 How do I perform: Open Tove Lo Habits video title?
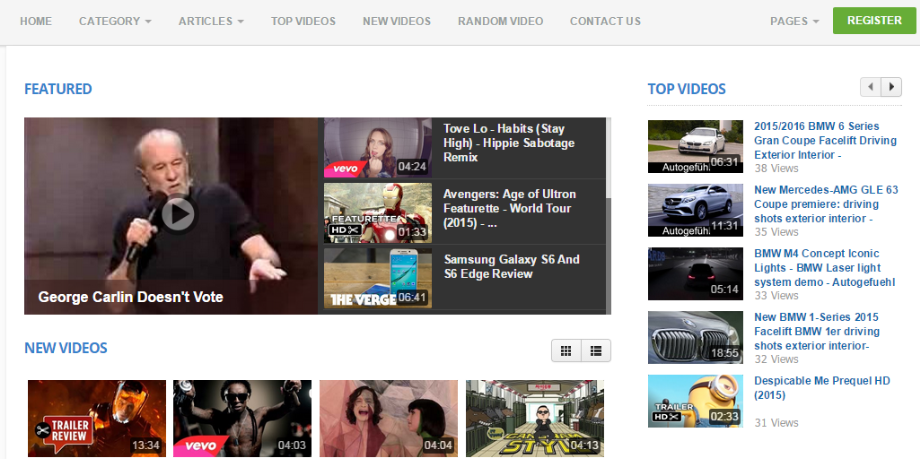[x=509, y=142]
